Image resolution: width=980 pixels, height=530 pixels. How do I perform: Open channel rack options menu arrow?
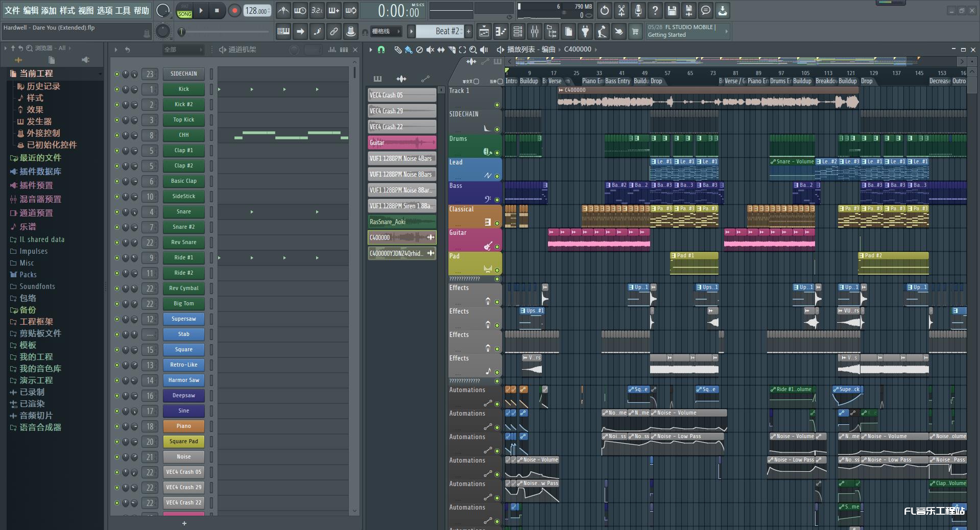pos(116,50)
